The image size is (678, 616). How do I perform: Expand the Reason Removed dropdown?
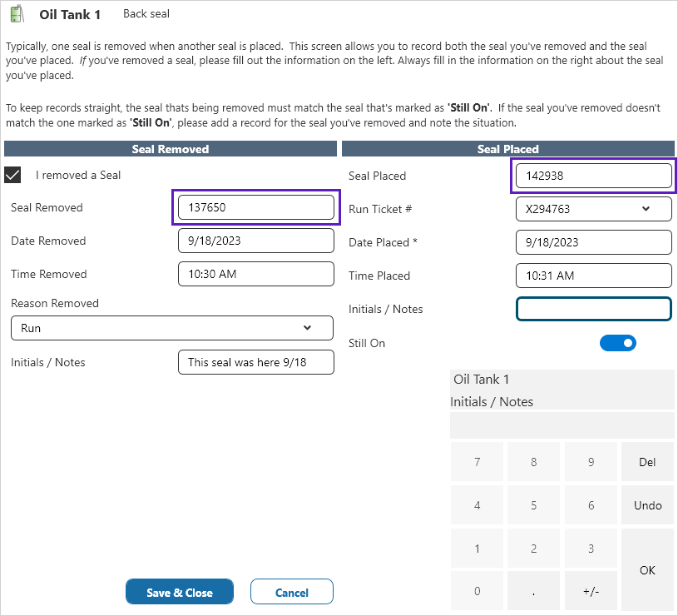pyautogui.click(x=172, y=328)
